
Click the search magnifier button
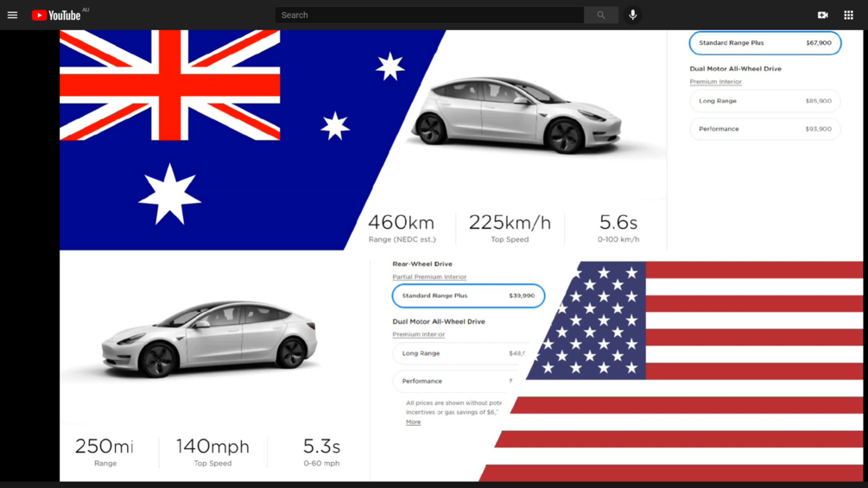point(601,15)
